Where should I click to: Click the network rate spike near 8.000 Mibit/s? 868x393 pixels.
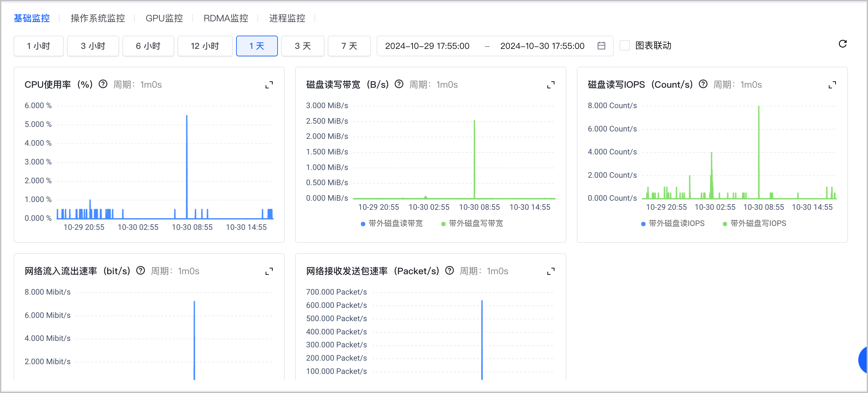[x=194, y=340]
